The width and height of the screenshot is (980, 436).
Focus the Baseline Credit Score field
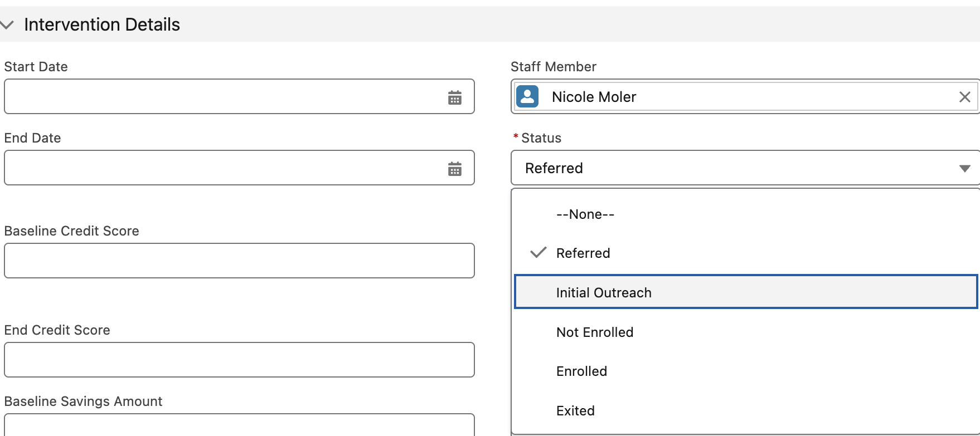click(239, 261)
